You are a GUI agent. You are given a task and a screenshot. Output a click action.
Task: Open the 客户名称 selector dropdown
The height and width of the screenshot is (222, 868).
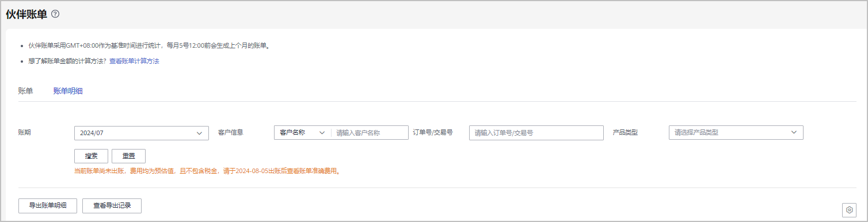click(x=302, y=132)
